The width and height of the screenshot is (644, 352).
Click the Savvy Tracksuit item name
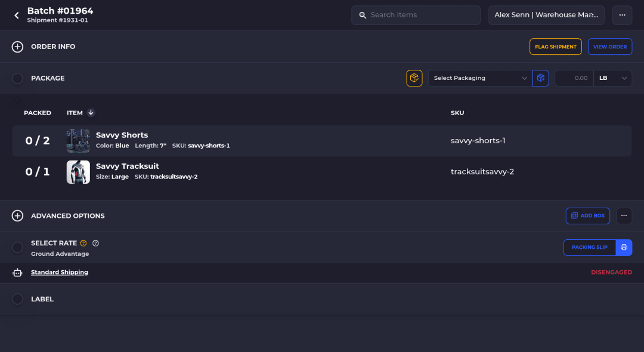click(128, 166)
